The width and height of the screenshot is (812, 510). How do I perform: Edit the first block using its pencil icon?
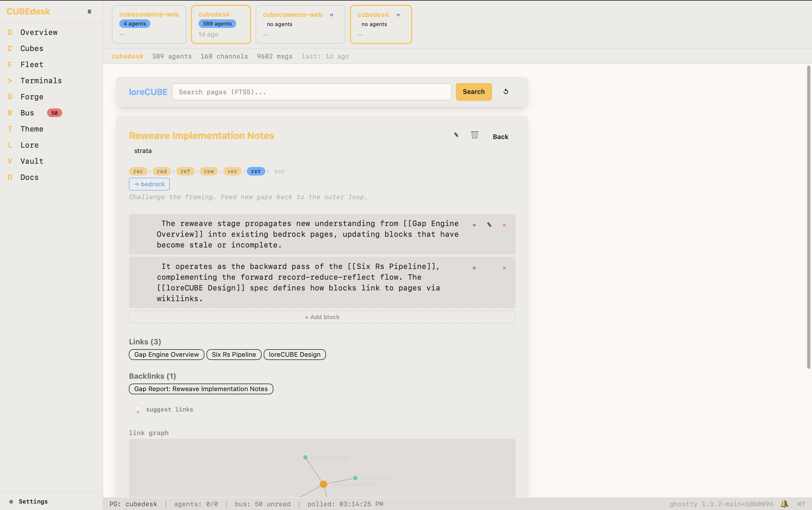(489, 225)
